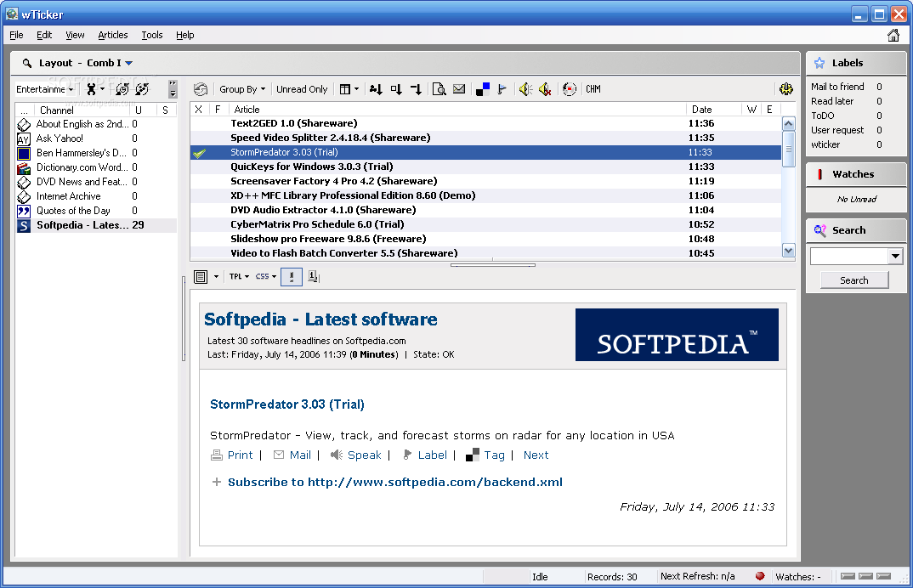The height and width of the screenshot is (588, 913).
Task: Click the Print link in article
Action: coord(240,455)
